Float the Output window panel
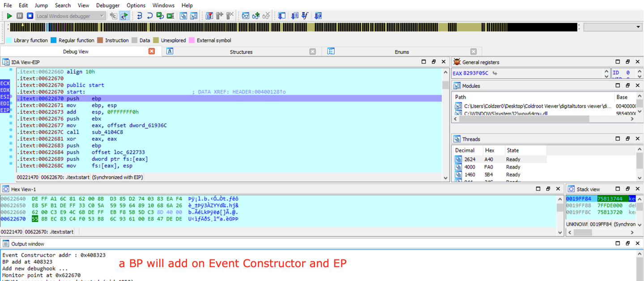 (x=627, y=244)
